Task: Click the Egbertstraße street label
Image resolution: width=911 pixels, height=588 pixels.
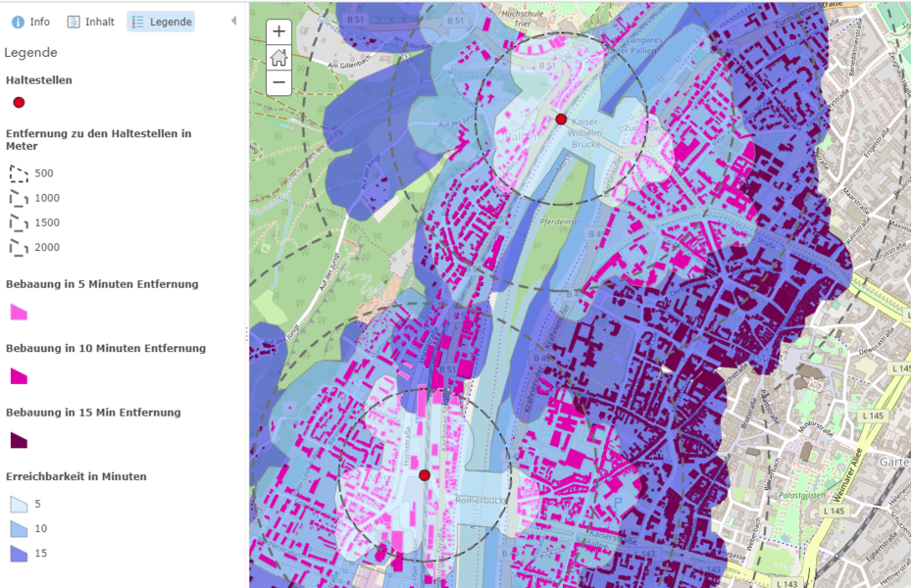Action: coord(884,549)
